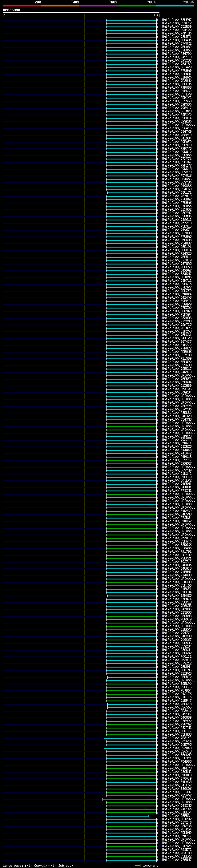
Task: Select the UniRef100_Q93XQ6 label
Action: [176, 60]
